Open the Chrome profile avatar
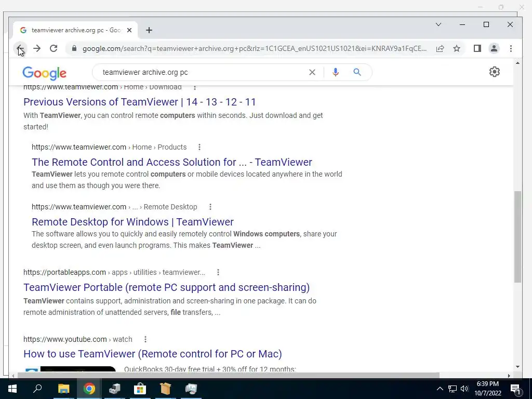This screenshot has width=532, height=399. (x=494, y=48)
